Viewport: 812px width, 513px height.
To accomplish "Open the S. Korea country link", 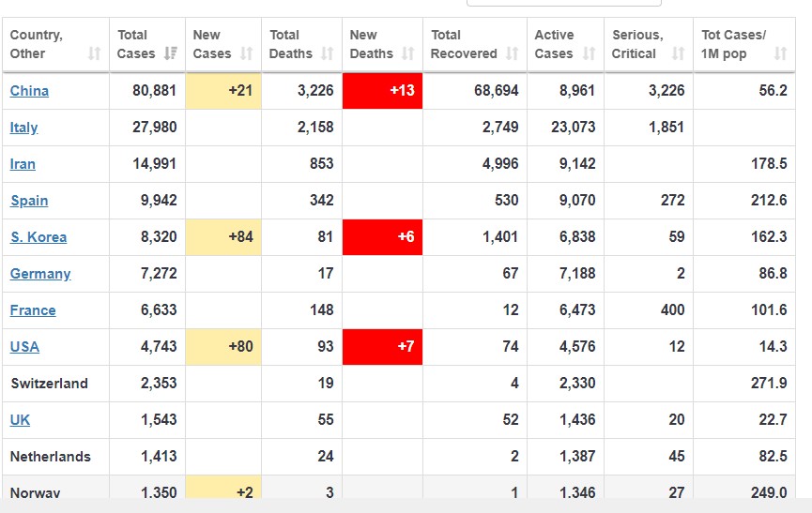I will 38,237.
